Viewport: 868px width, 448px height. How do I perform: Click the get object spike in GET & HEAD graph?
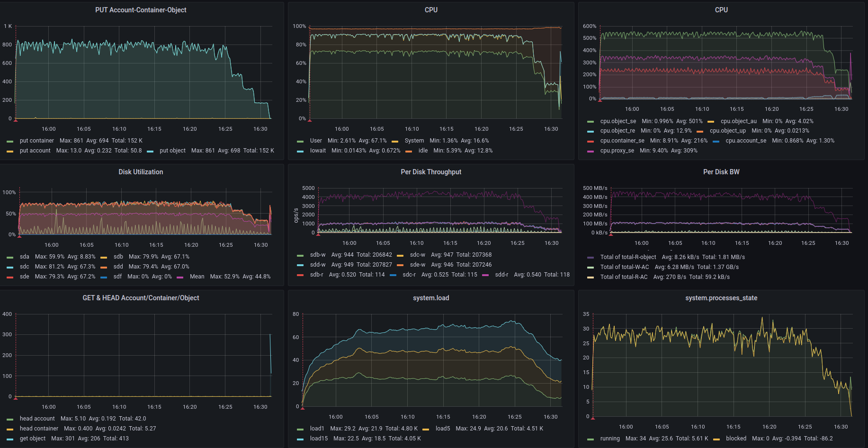(270, 353)
